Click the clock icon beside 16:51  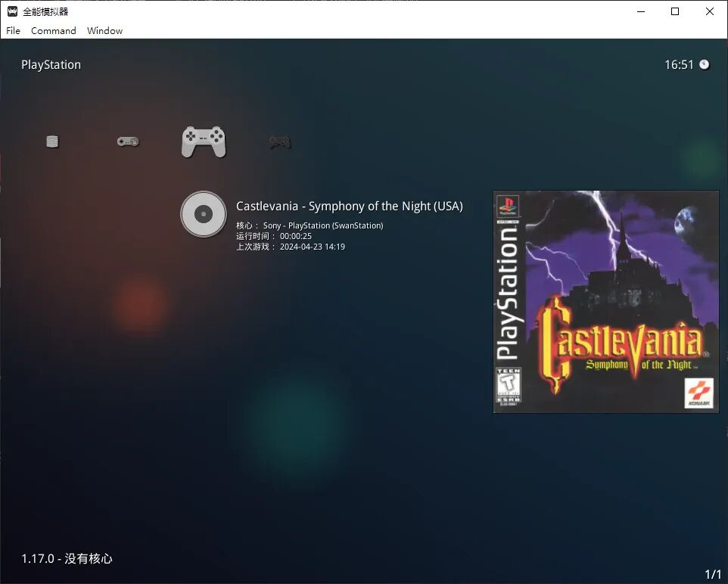coord(705,64)
